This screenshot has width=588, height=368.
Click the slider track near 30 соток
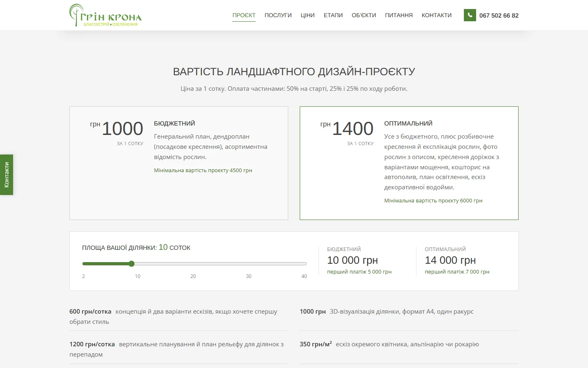tap(249, 264)
